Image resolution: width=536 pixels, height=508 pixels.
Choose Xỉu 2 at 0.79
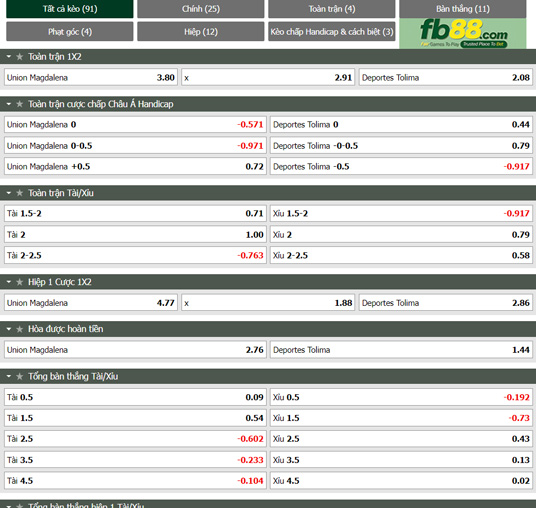[x=401, y=235]
